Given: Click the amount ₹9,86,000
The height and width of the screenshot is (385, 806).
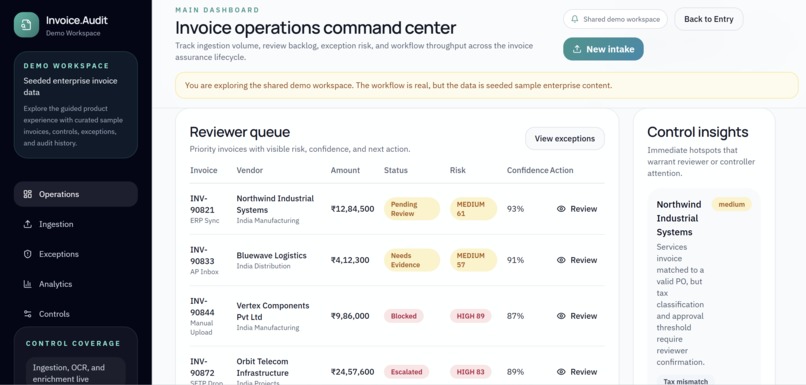Looking at the screenshot, I should [350, 316].
